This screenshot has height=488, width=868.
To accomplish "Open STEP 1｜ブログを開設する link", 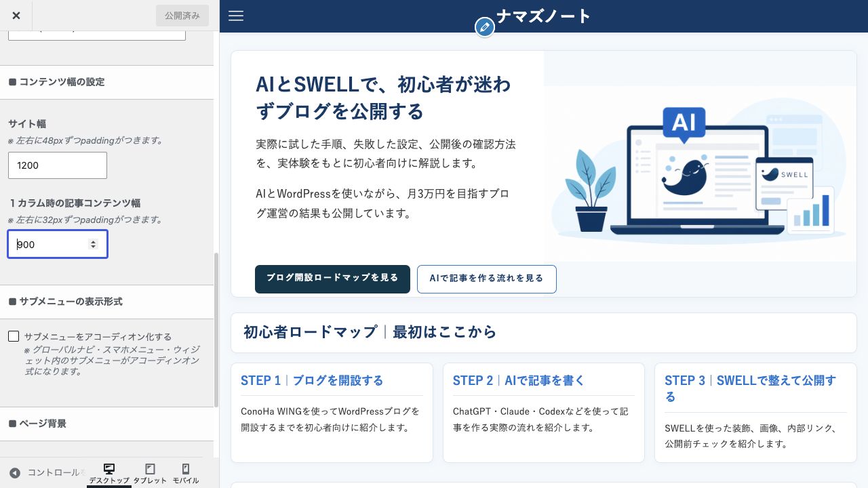I will pyautogui.click(x=312, y=380).
